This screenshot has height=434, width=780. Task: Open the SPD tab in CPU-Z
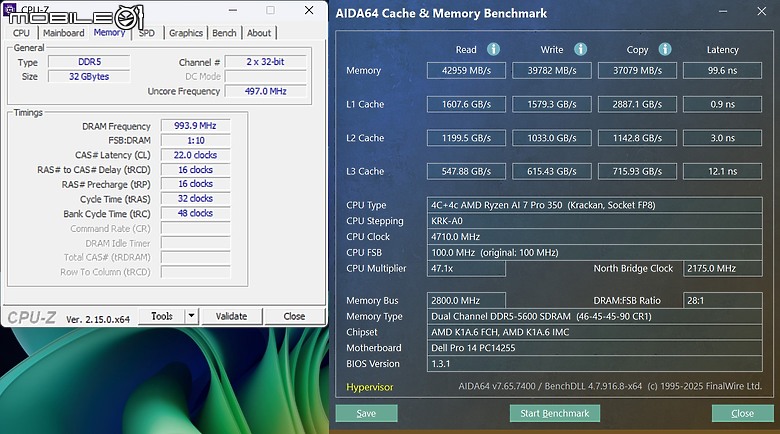point(147,33)
